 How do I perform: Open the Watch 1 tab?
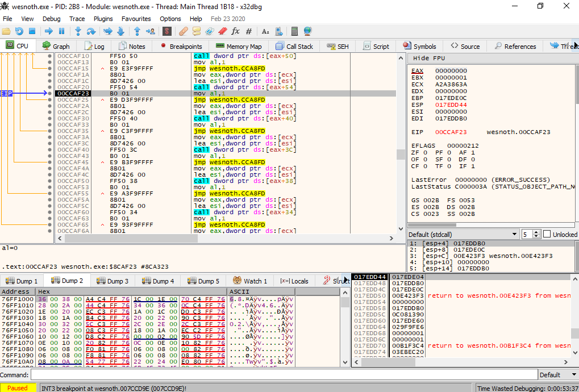click(250, 281)
